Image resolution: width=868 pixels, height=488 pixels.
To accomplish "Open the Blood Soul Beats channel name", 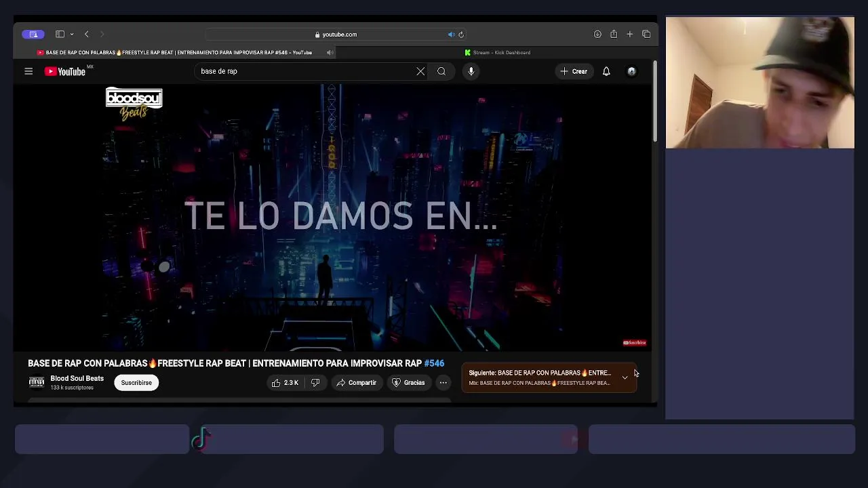I will point(77,378).
